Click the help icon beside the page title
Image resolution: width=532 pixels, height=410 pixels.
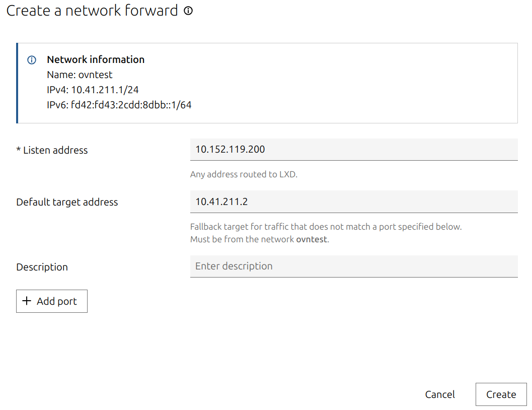[x=188, y=11]
